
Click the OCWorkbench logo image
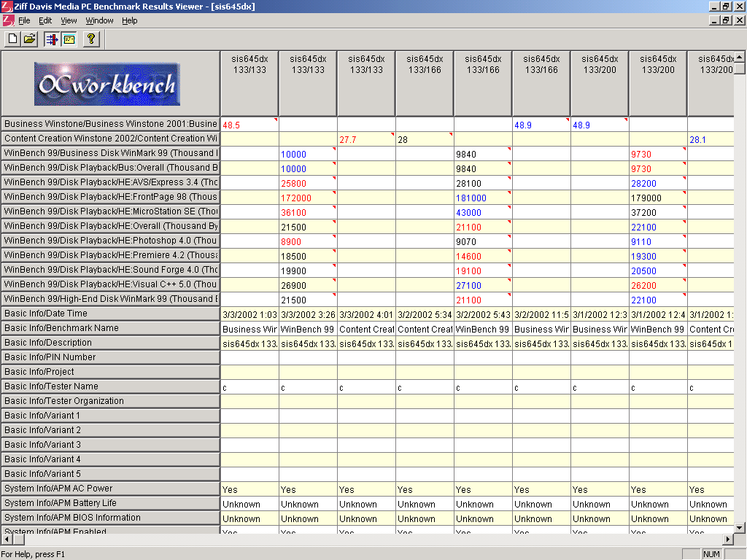[107, 85]
